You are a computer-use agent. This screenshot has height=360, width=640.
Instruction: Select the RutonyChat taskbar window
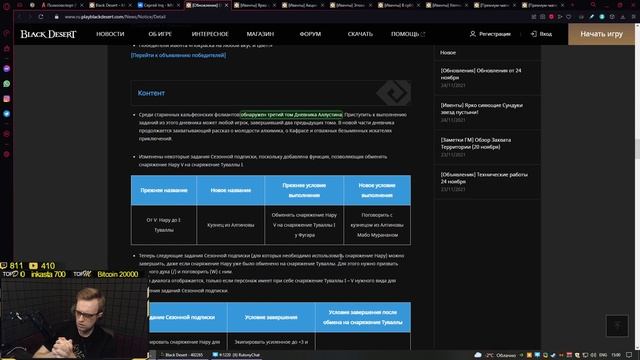[x=237, y=355]
